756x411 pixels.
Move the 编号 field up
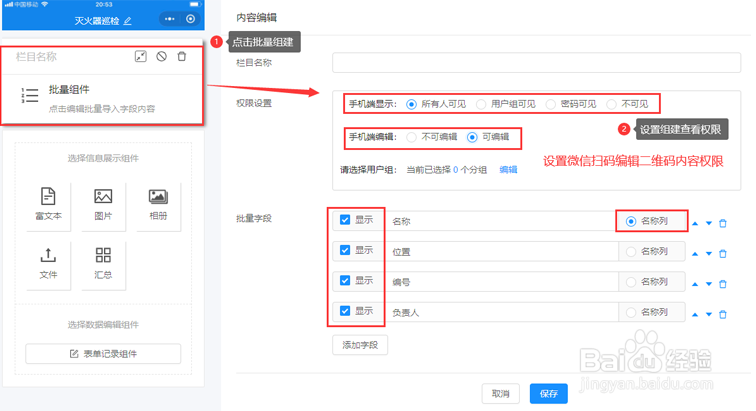(x=695, y=284)
